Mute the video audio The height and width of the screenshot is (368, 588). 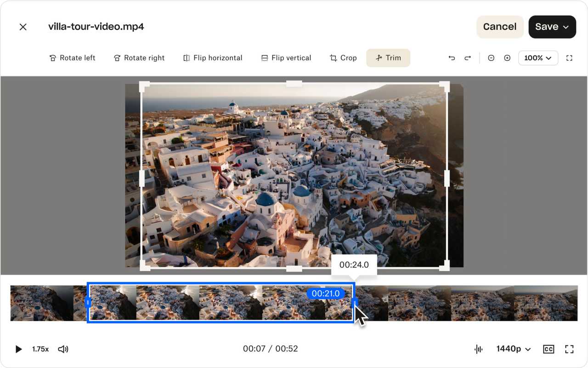[x=63, y=349]
